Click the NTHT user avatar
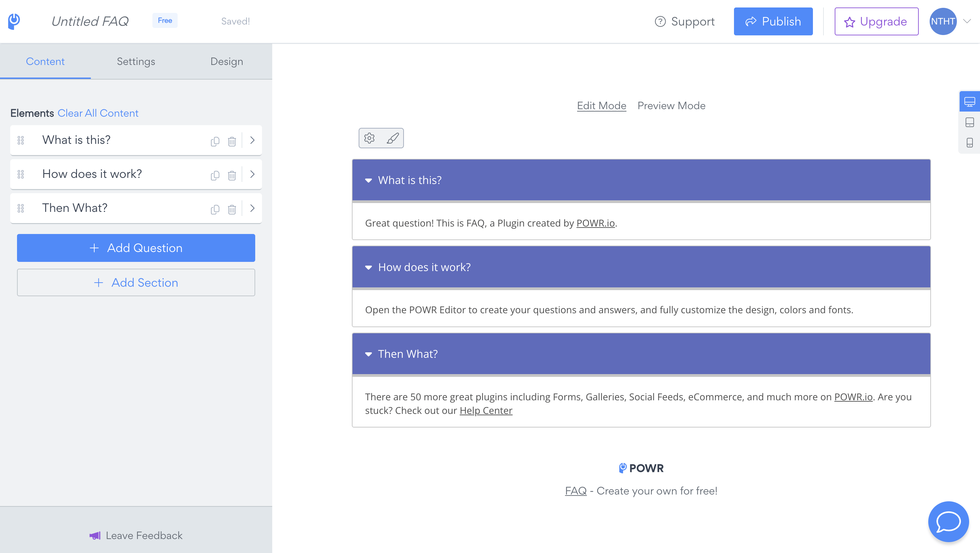980x553 pixels. 943,21
